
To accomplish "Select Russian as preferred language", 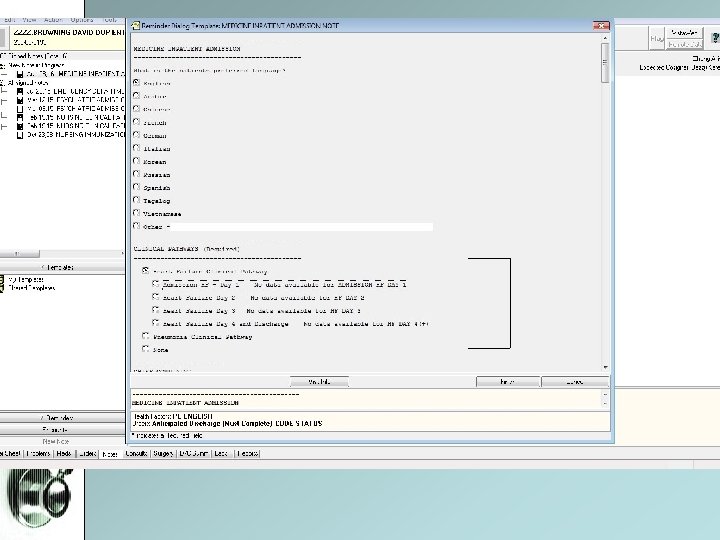I will (136, 174).
